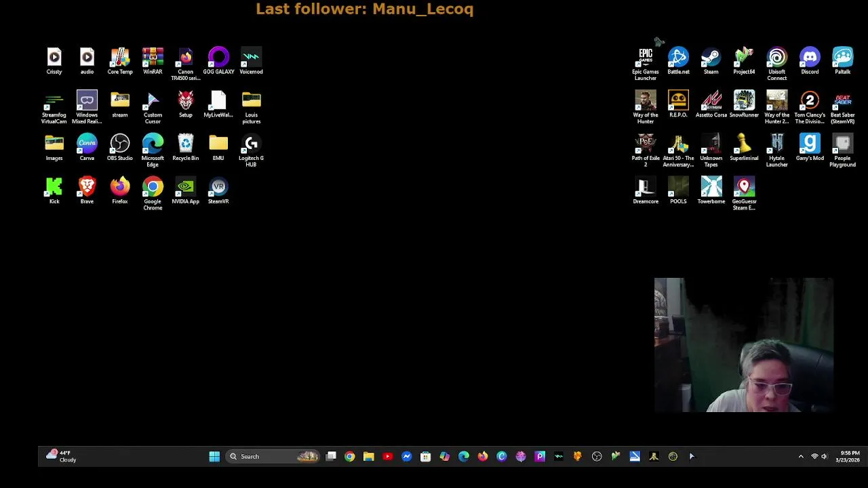
Task: Open the Kick desktop shortcut
Action: 54,191
